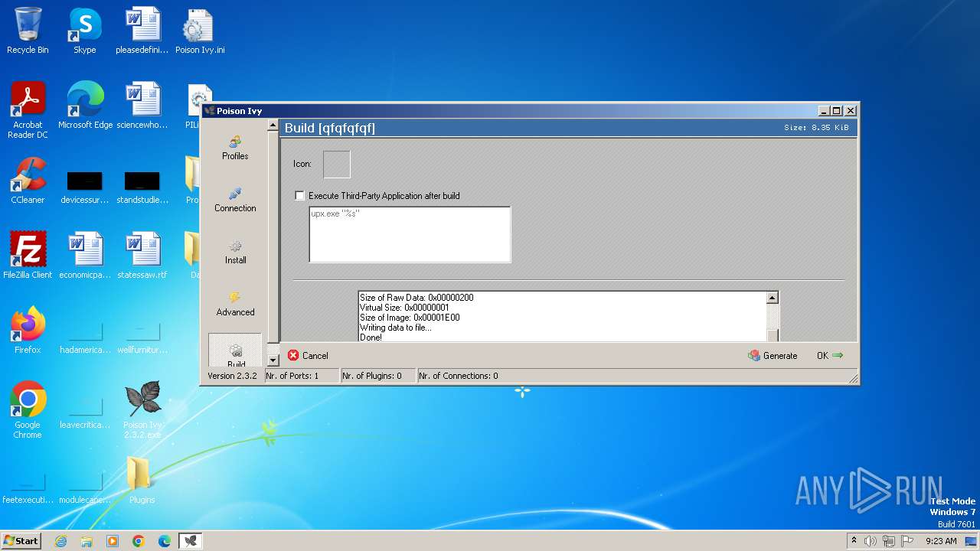
Task: Open Chrome from the taskbar
Action: (x=139, y=541)
